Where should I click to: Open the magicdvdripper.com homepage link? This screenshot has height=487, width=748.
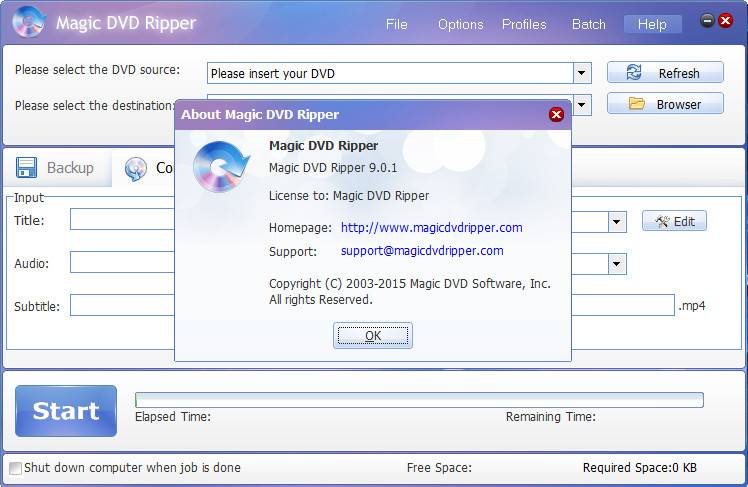pyautogui.click(x=431, y=228)
